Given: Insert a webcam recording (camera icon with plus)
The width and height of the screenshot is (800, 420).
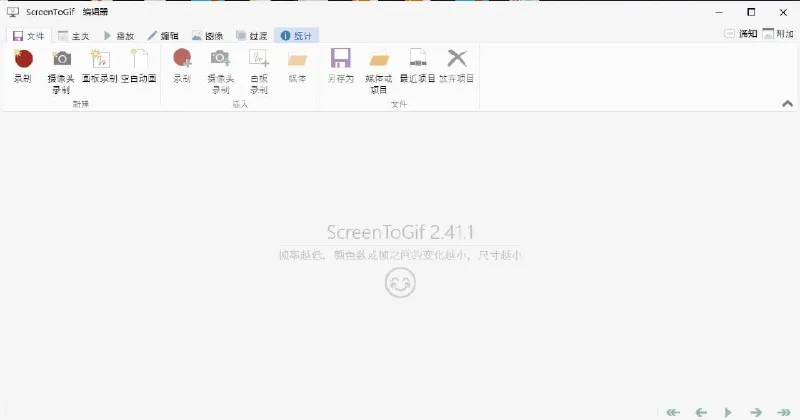Looking at the screenshot, I should [220, 71].
